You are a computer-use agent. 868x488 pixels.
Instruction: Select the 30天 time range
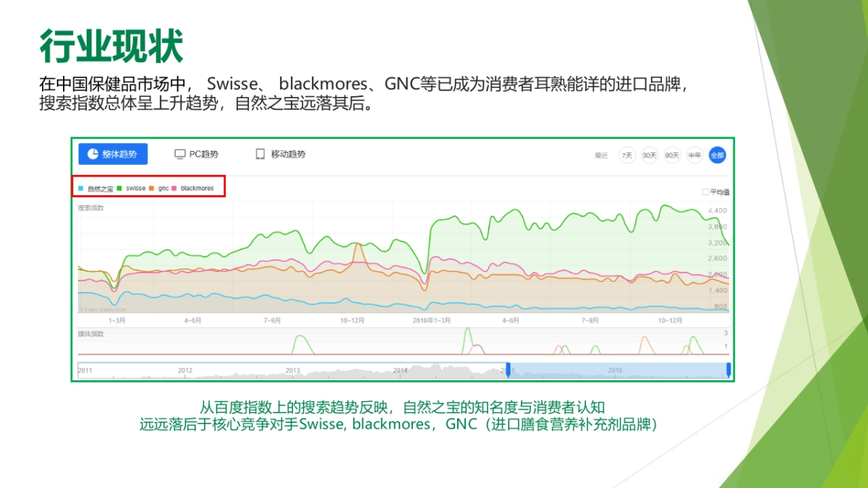click(650, 155)
